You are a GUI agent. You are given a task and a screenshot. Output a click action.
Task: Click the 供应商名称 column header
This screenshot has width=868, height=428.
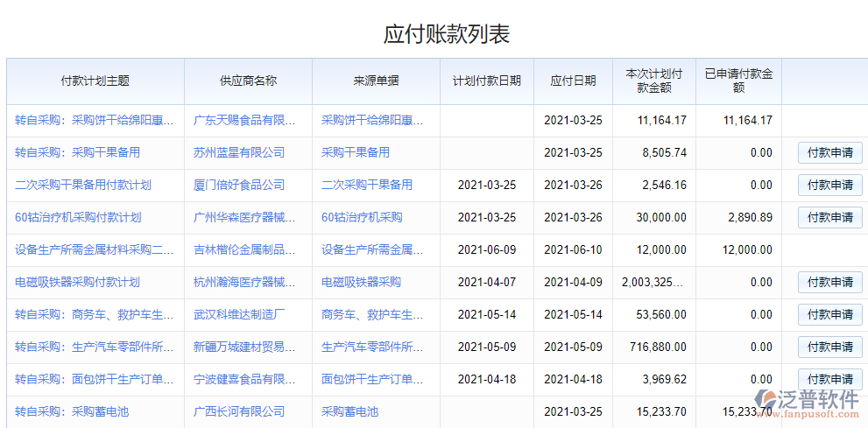(x=248, y=81)
